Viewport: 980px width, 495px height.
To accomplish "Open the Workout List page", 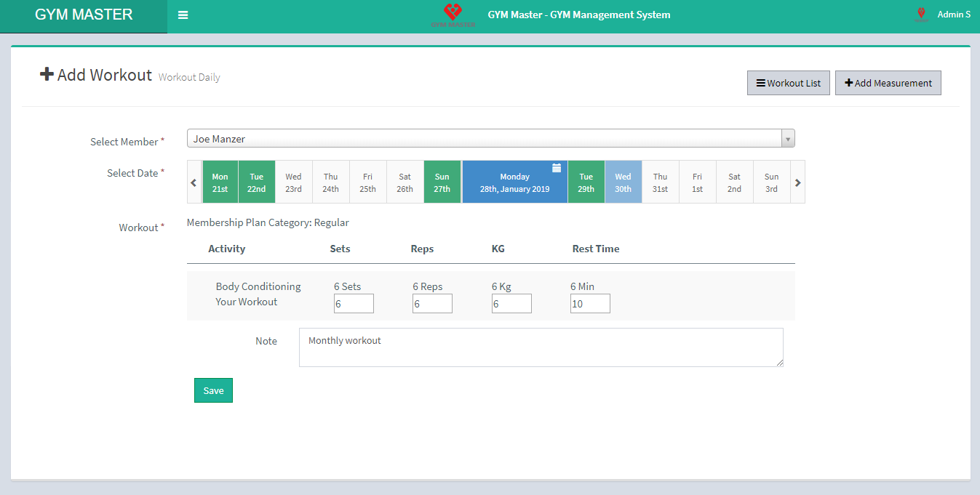I will (x=788, y=83).
